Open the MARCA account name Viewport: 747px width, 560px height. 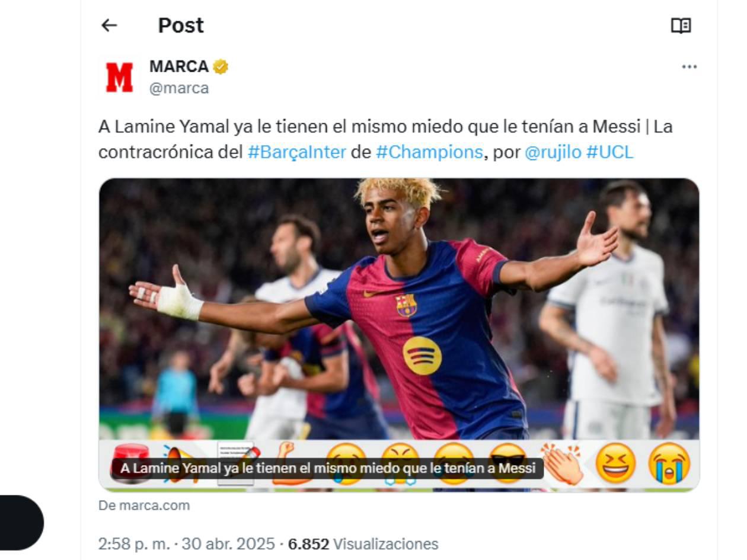click(179, 66)
